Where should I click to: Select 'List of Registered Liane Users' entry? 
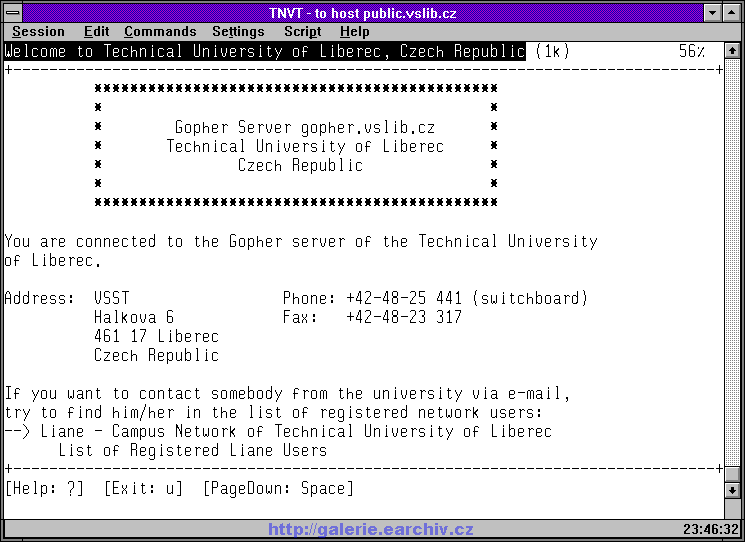(193, 450)
